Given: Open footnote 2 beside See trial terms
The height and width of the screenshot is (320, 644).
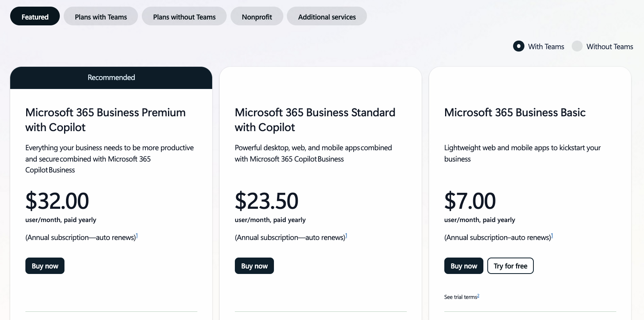Looking at the screenshot, I should click(x=478, y=296).
